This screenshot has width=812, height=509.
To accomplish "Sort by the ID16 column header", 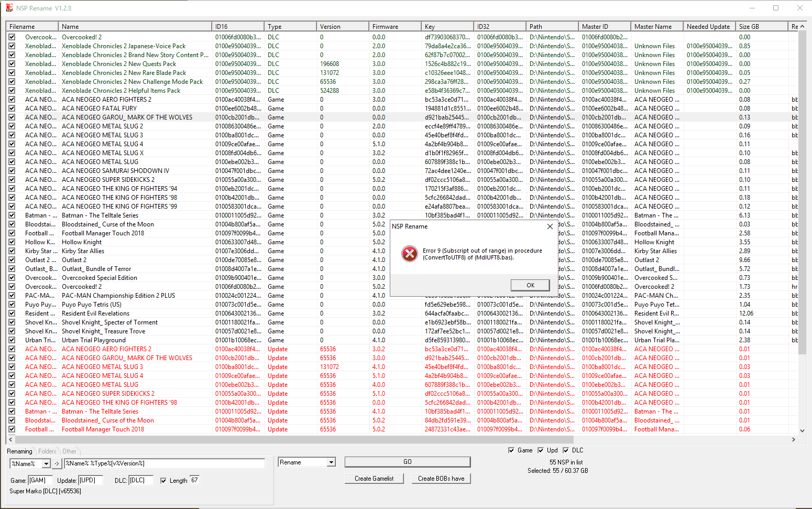I will [x=238, y=27].
